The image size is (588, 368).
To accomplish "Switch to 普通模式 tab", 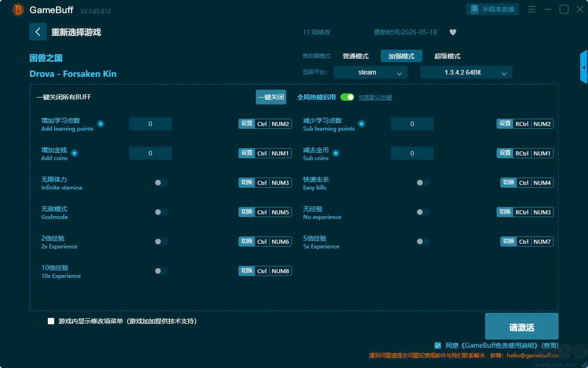I will point(356,56).
